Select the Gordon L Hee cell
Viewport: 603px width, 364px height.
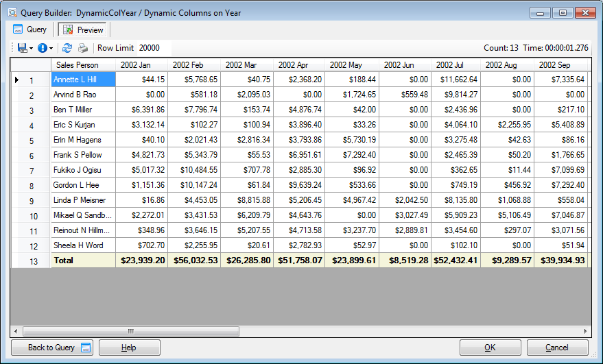(x=83, y=185)
